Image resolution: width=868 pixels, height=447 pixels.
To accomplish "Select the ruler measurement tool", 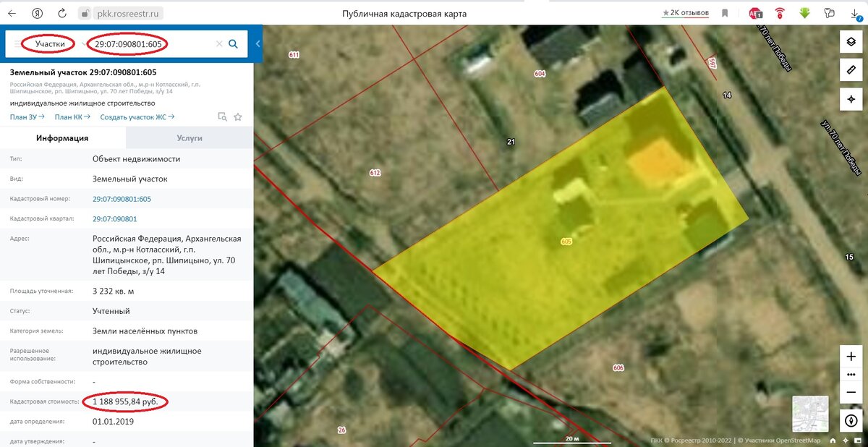I will pyautogui.click(x=851, y=70).
